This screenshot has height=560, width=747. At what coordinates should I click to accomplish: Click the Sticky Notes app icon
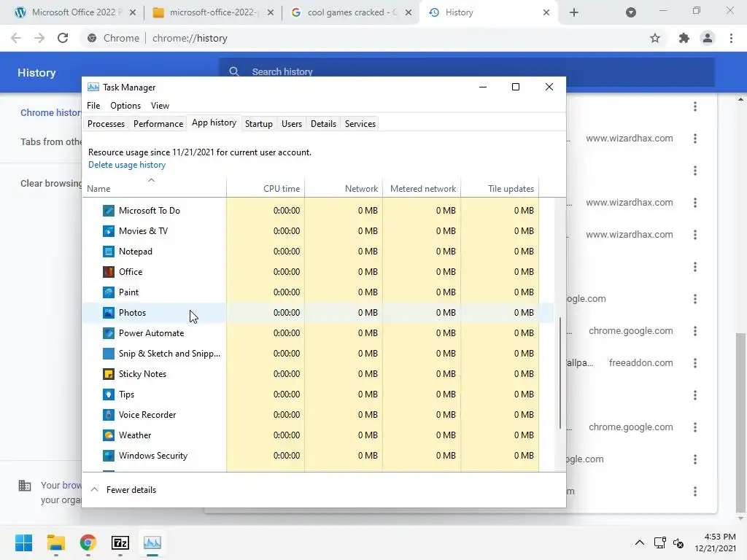[109, 374]
